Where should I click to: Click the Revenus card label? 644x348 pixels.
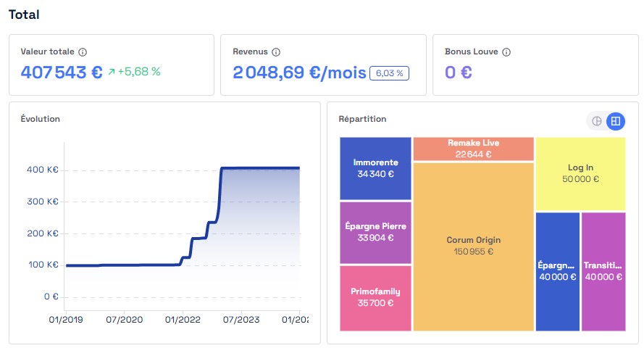(x=250, y=51)
